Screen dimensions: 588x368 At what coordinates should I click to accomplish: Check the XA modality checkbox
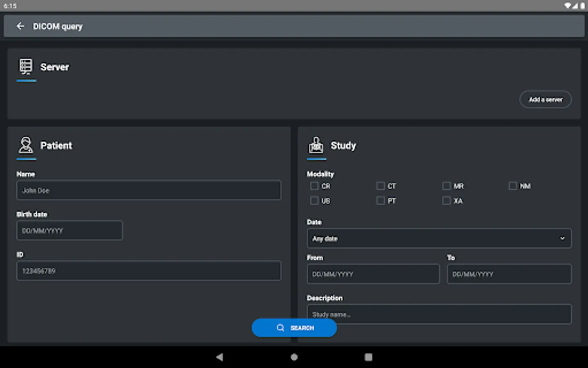tap(446, 201)
